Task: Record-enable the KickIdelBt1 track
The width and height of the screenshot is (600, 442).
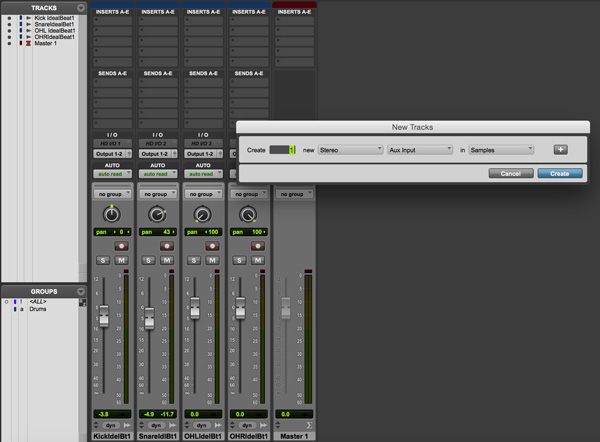Action: pos(121,246)
